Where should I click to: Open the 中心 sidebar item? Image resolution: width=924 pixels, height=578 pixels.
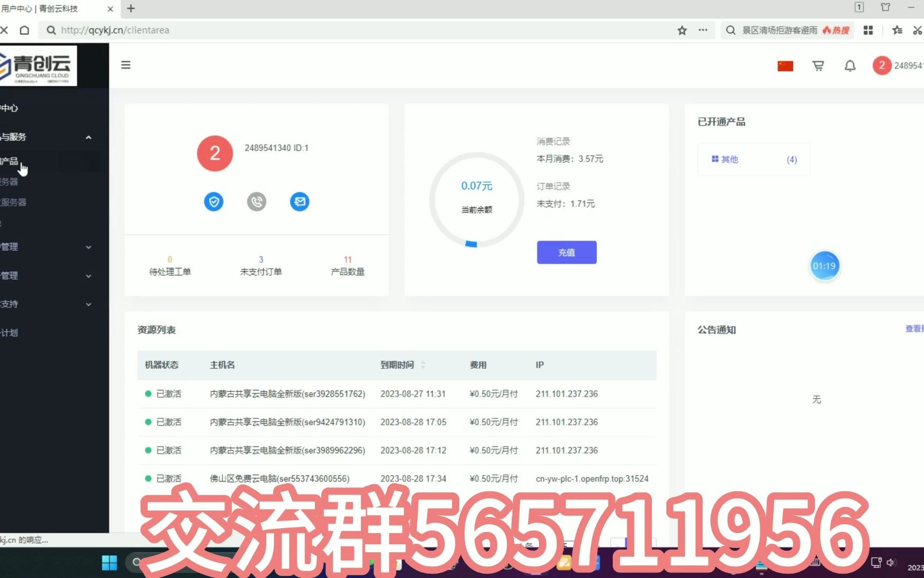pyautogui.click(x=10, y=108)
